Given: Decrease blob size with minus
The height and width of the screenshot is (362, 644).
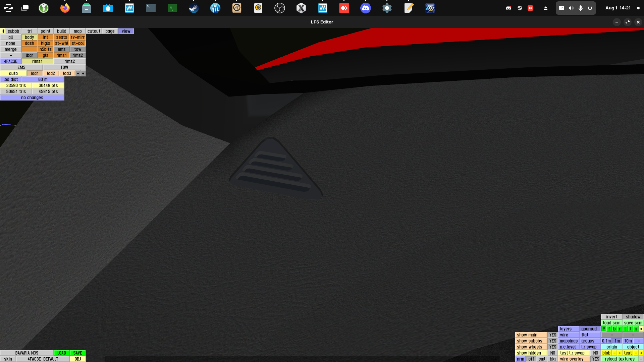Looking at the screenshot, I should pyautogui.click(x=614, y=353).
